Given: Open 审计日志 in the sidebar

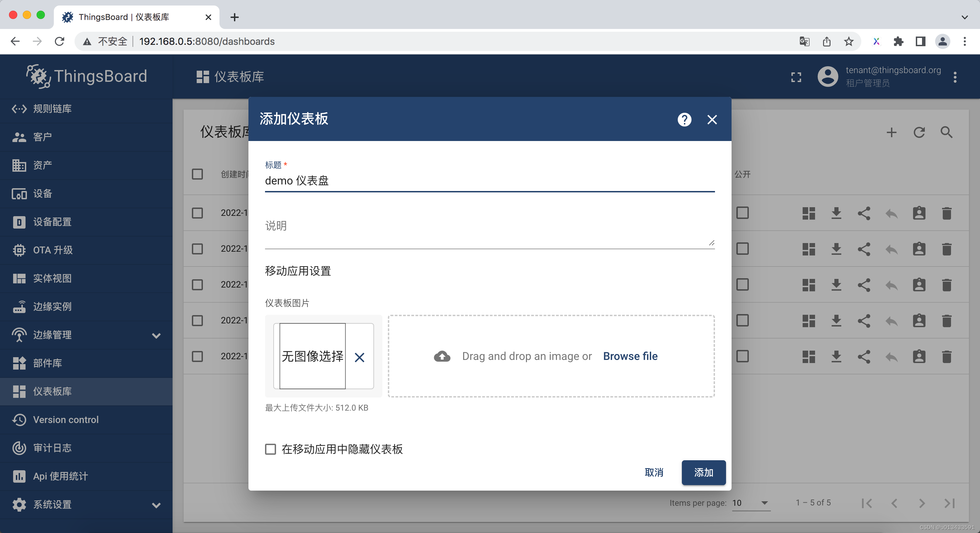Looking at the screenshot, I should (x=86, y=448).
